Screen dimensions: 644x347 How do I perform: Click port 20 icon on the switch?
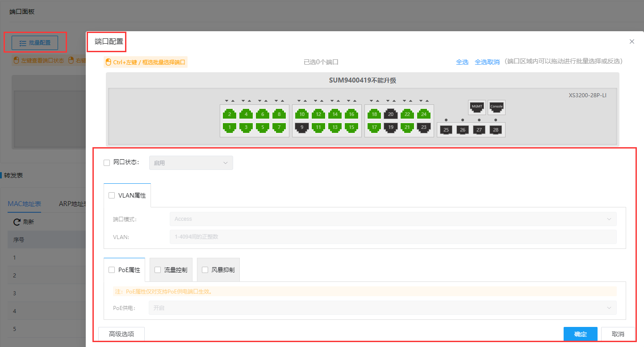[x=391, y=114]
